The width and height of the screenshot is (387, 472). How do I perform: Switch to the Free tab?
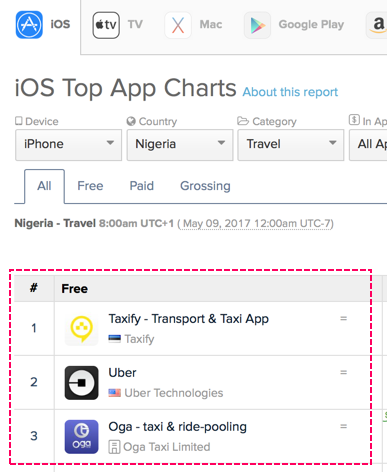[90, 186]
